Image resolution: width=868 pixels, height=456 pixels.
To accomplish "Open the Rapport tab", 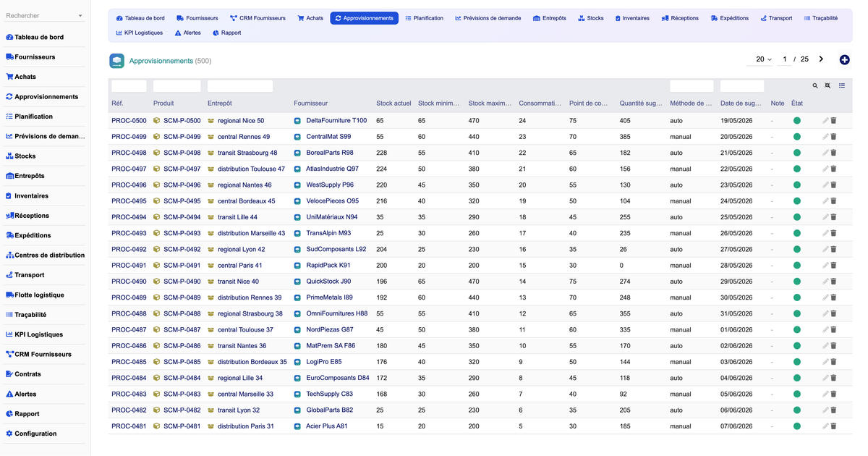I will [x=227, y=33].
